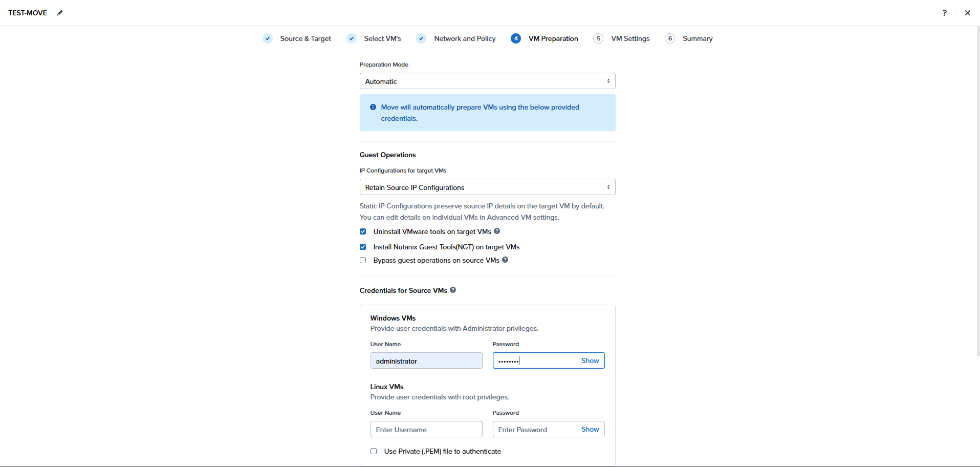Viewport: 980px width, 467px height.
Task: Click the Source & Target completed step checkmark
Action: pos(268,38)
